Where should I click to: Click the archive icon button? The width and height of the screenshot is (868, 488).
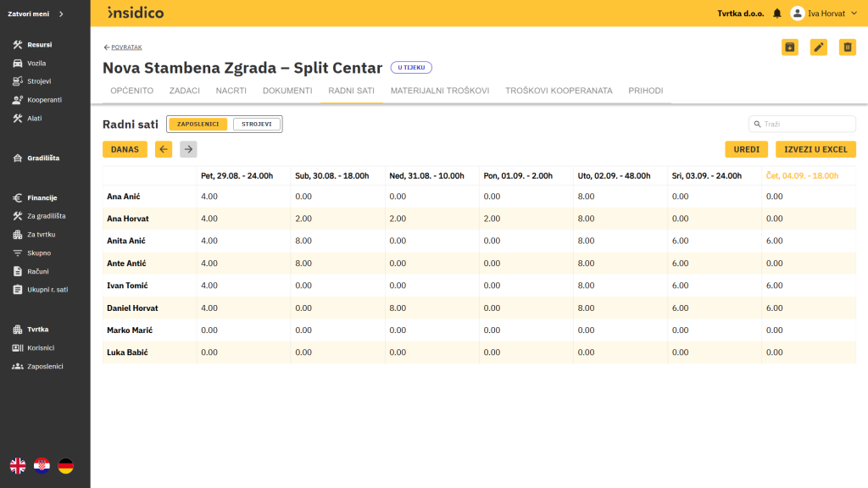pyautogui.click(x=789, y=47)
